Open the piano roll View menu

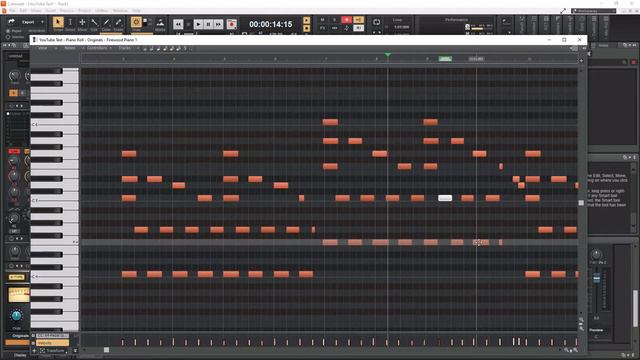[42, 48]
